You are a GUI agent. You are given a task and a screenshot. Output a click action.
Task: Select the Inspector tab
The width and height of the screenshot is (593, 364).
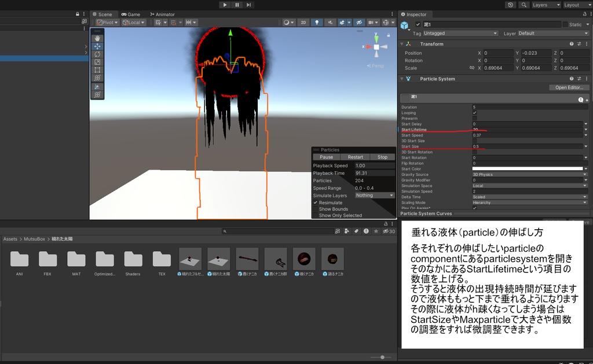tap(413, 14)
